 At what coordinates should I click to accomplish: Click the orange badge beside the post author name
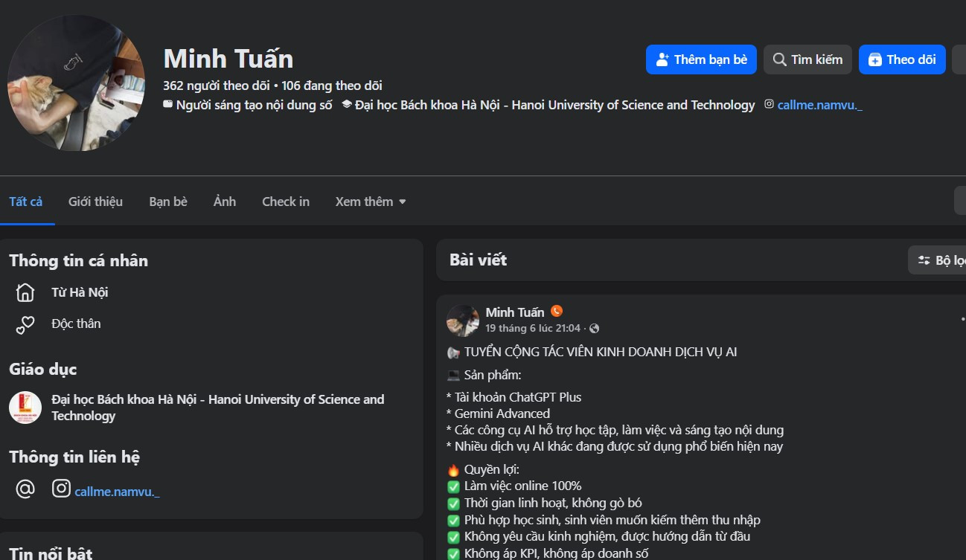pos(557,312)
